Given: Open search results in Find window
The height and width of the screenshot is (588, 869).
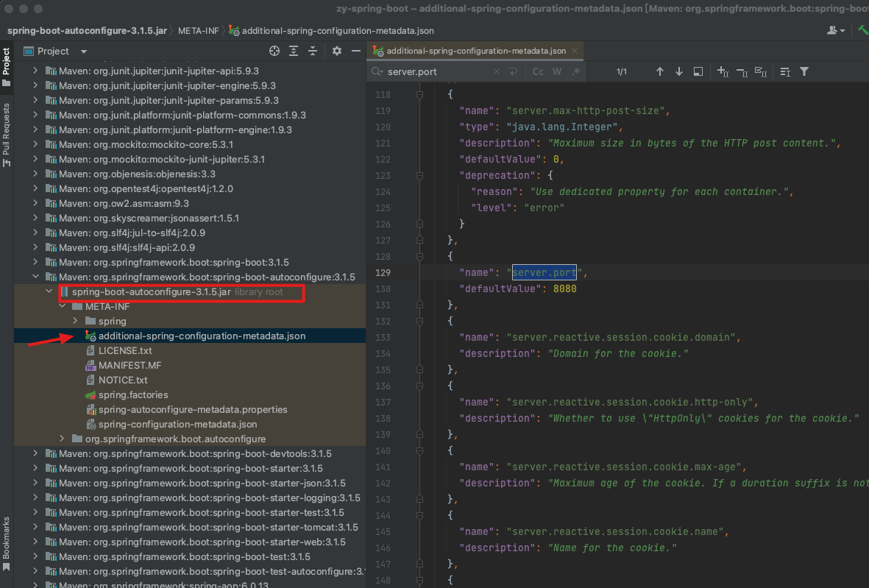Looking at the screenshot, I should coord(698,71).
